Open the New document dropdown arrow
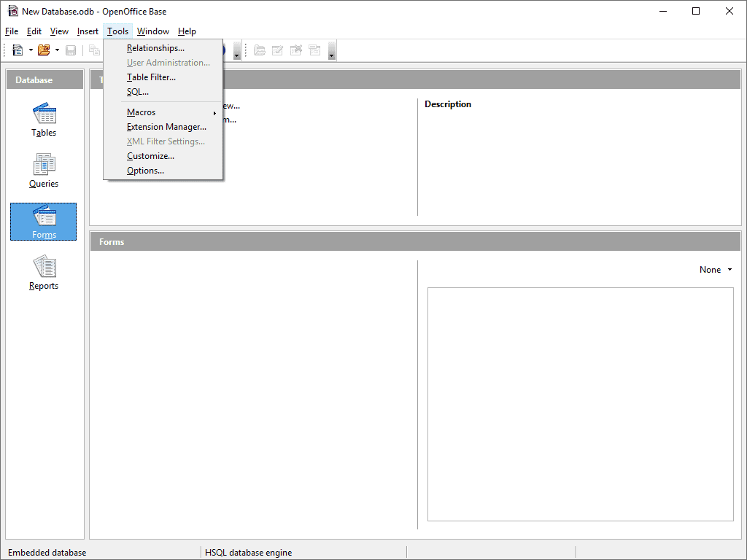The width and height of the screenshot is (747, 560). pos(31,50)
